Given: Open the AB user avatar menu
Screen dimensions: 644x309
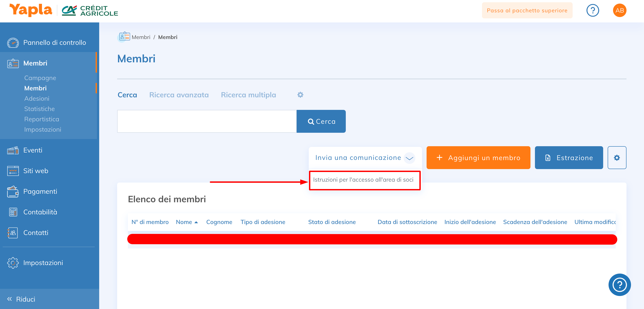Looking at the screenshot, I should [x=619, y=11].
